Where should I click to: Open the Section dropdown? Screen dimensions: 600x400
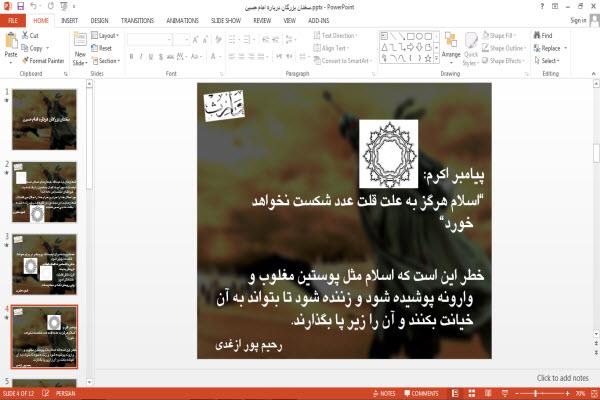click(106, 60)
